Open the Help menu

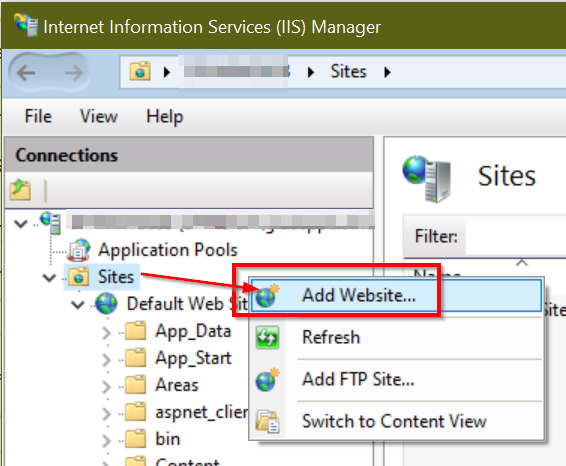tap(165, 116)
